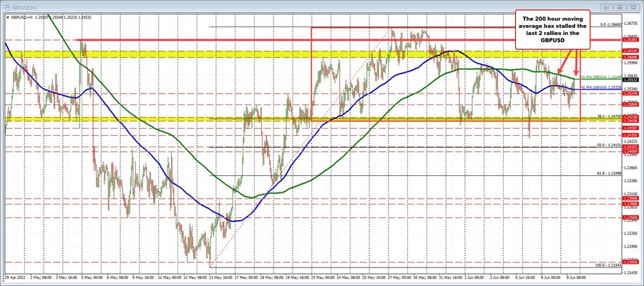Image resolution: width=644 pixels, height=286 pixels.
Task: Click the 0.0 - 1.26660 Fibonacci level label
Action: tap(611, 24)
